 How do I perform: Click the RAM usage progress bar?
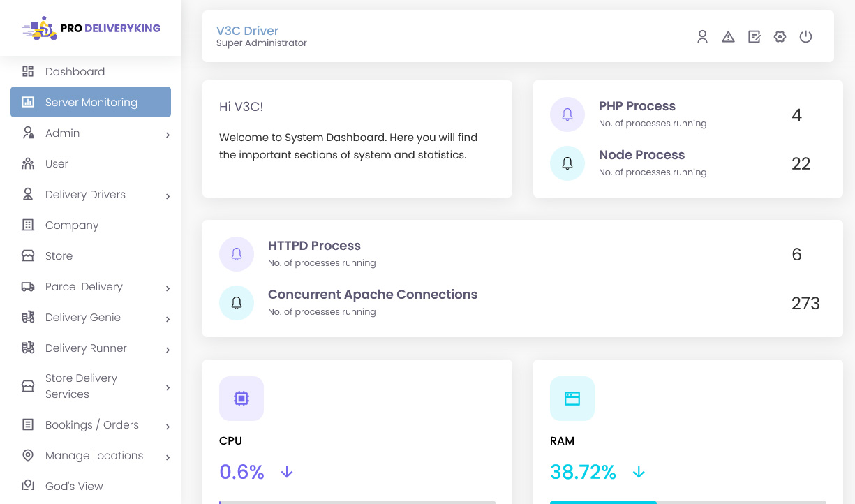tap(687, 501)
